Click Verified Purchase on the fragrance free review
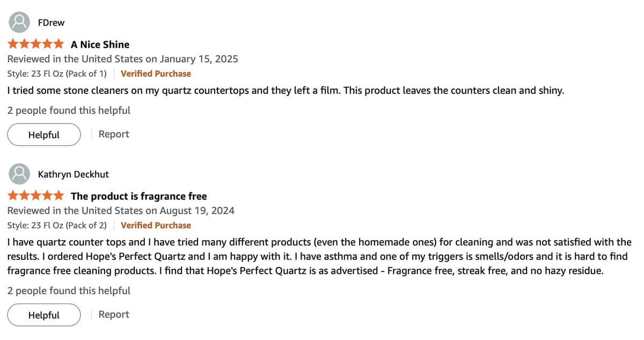 click(156, 225)
